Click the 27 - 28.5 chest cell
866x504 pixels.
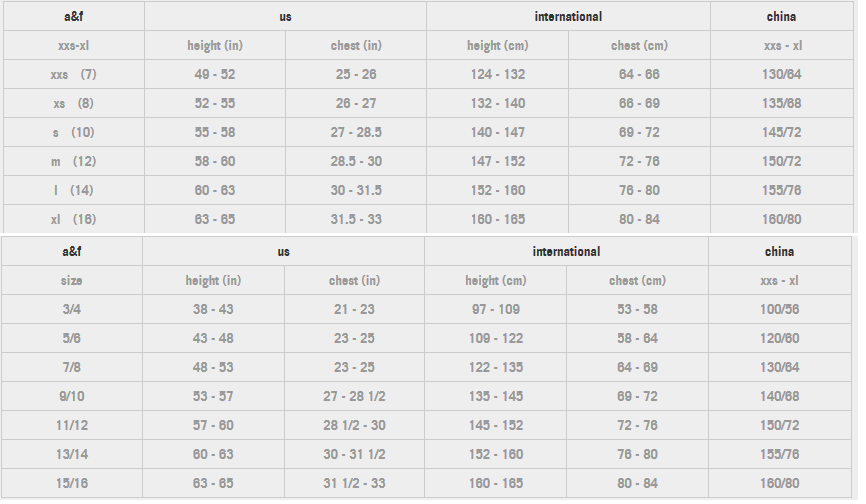pyautogui.click(x=356, y=133)
